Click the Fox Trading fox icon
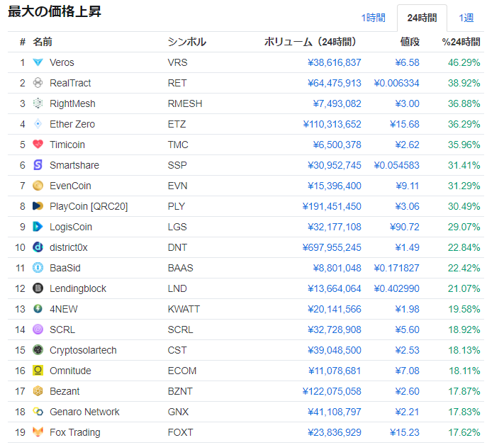The image size is (504, 445). point(38,432)
